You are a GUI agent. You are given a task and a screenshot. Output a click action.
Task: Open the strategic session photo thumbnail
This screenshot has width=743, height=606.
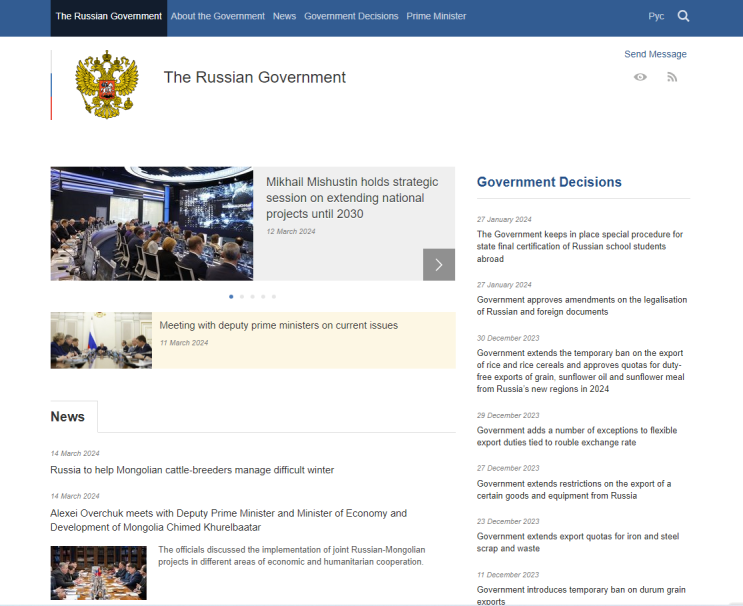152,224
